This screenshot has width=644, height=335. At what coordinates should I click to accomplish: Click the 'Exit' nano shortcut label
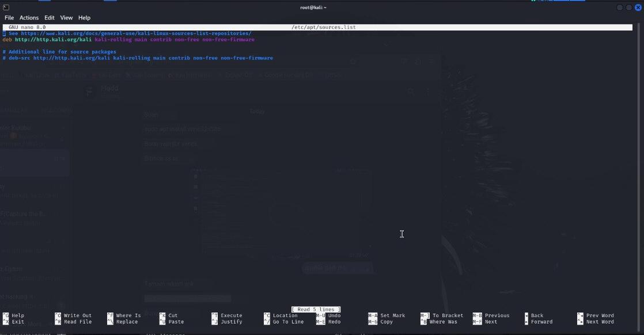pos(18,321)
